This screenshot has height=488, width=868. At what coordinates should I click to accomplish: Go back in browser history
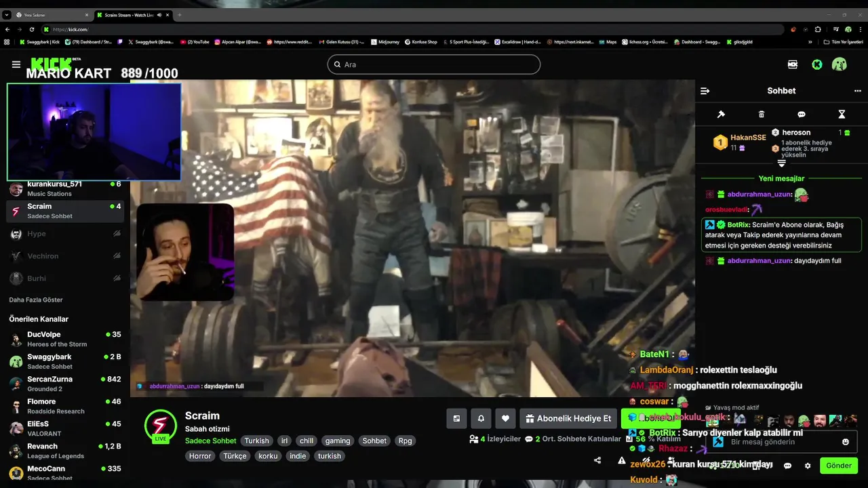(x=7, y=29)
